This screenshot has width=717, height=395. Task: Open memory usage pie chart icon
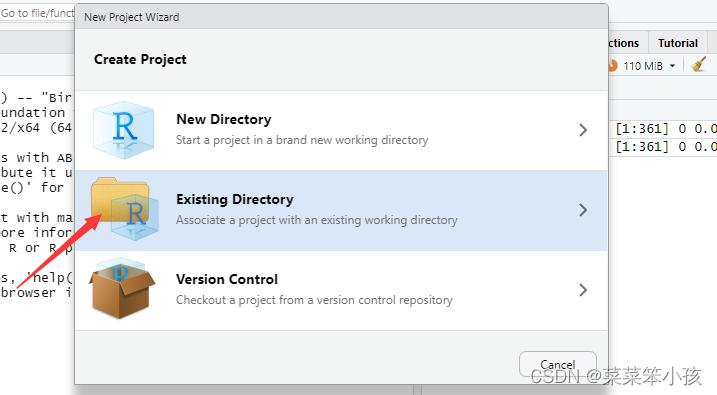point(612,66)
